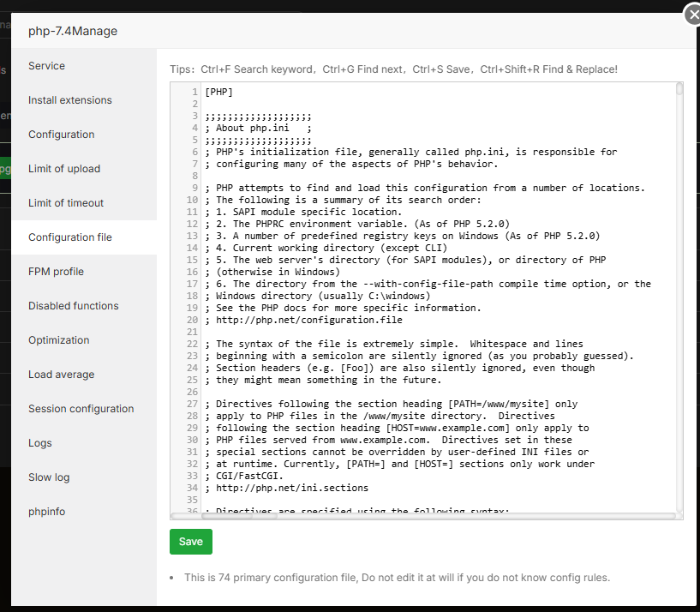Open the Configuration tab

pyautogui.click(x=61, y=135)
